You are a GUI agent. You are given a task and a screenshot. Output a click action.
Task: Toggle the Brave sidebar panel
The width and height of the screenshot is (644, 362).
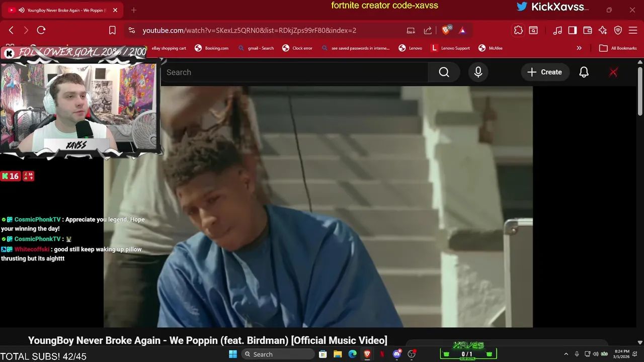pos(573,30)
